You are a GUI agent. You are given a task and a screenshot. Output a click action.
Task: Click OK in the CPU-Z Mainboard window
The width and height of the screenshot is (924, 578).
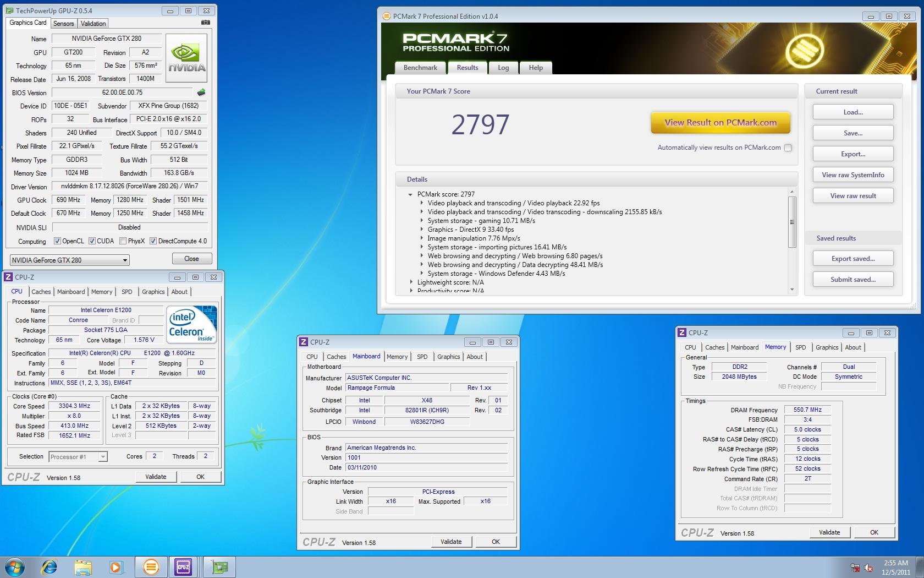496,542
